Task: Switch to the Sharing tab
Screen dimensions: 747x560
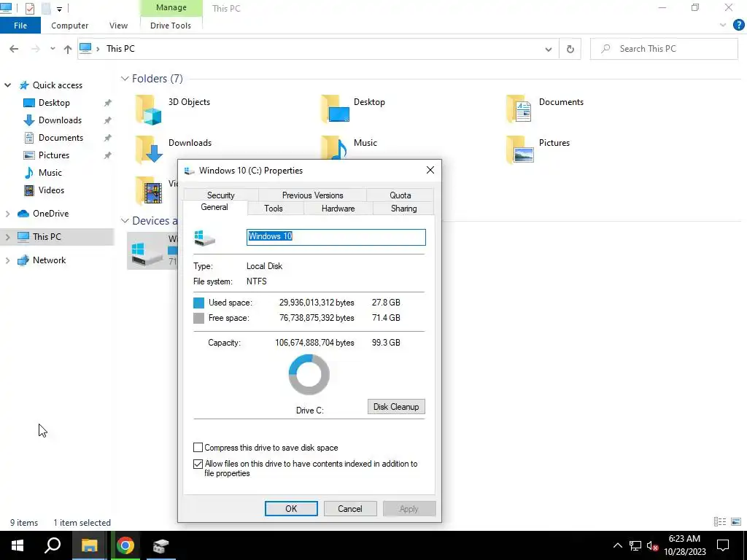Action: [403, 208]
